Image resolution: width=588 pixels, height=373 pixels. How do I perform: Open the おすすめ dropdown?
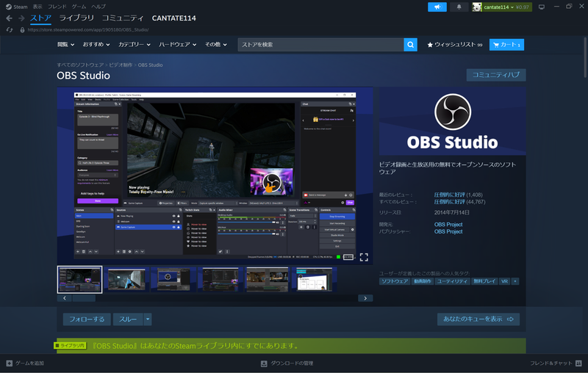[96, 45]
